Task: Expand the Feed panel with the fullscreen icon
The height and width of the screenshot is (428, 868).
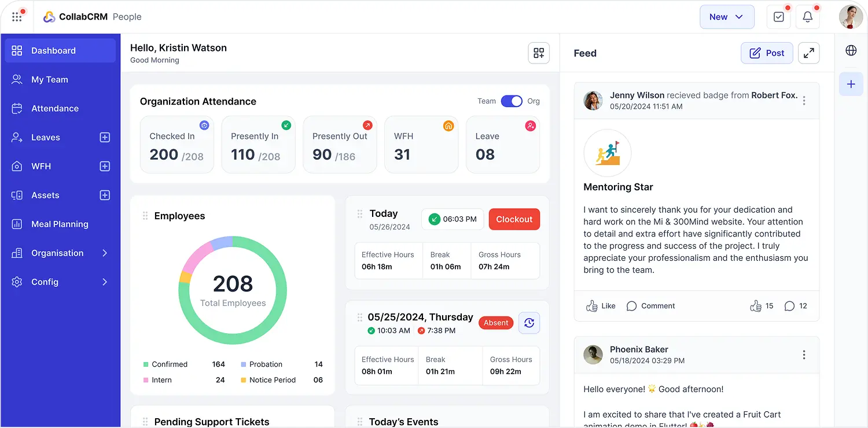Action: point(808,53)
